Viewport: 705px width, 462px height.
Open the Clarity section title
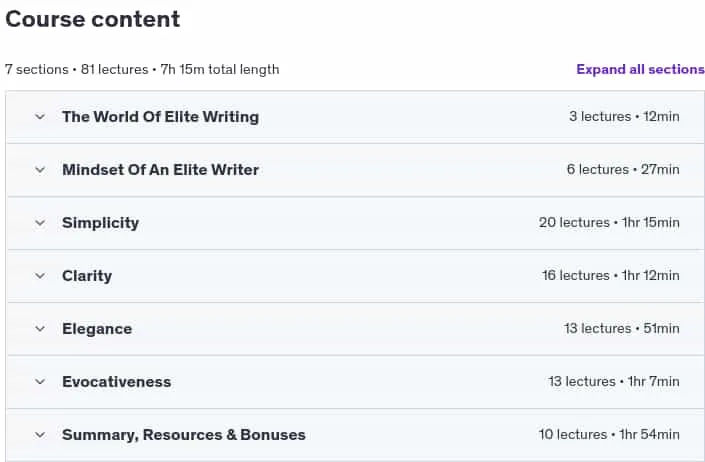pos(87,275)
